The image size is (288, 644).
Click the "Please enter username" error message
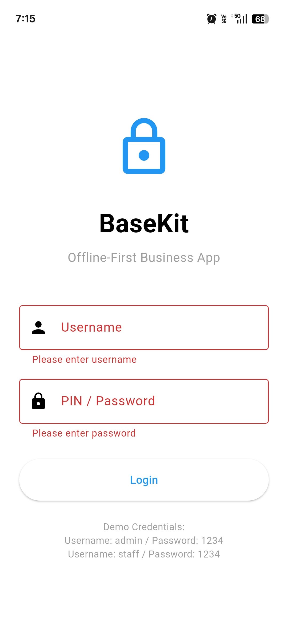[84, 360]
